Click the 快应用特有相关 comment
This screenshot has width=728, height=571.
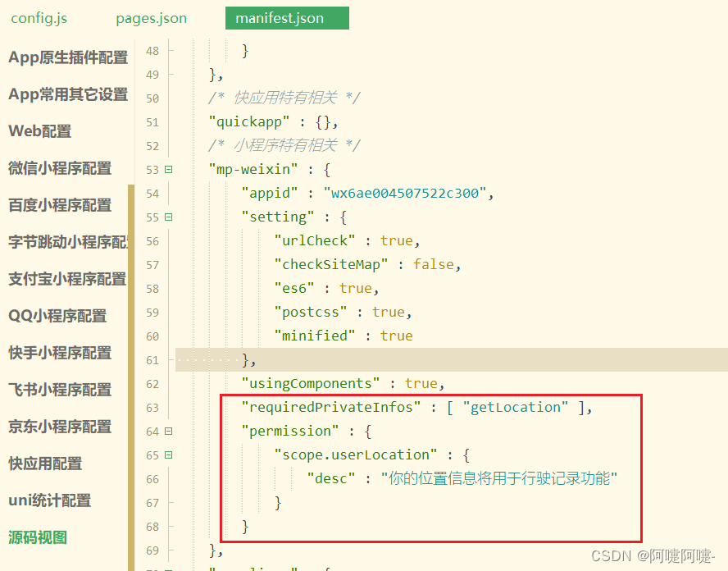(285, 98)
